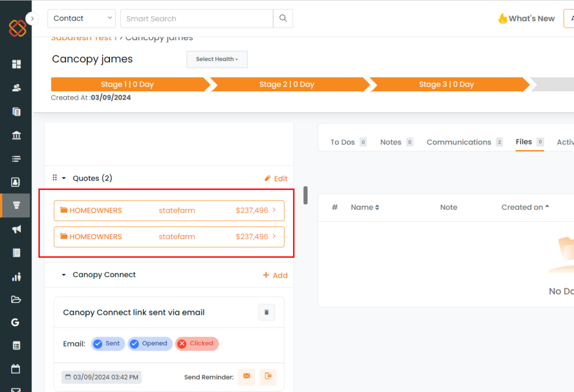Screen dimensions: 574x392
Task: Open the ledger sheet icon in sidebar
Action: click(16, 253)
